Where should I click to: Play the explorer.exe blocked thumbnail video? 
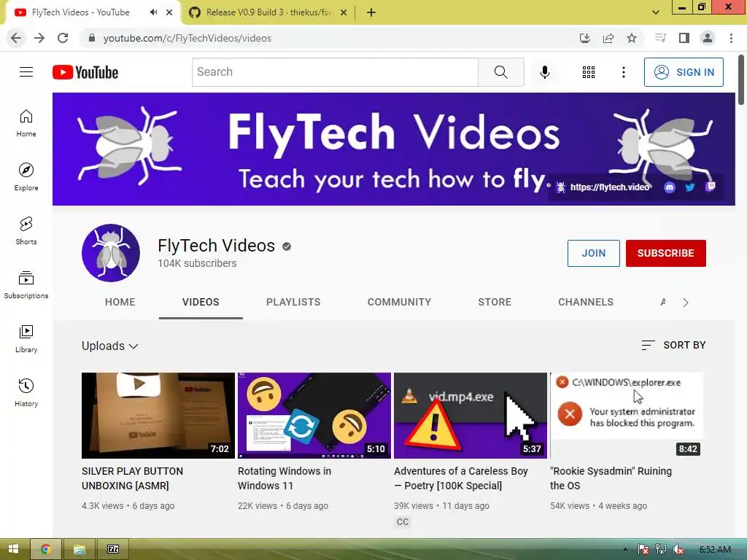tap(627, 415)
